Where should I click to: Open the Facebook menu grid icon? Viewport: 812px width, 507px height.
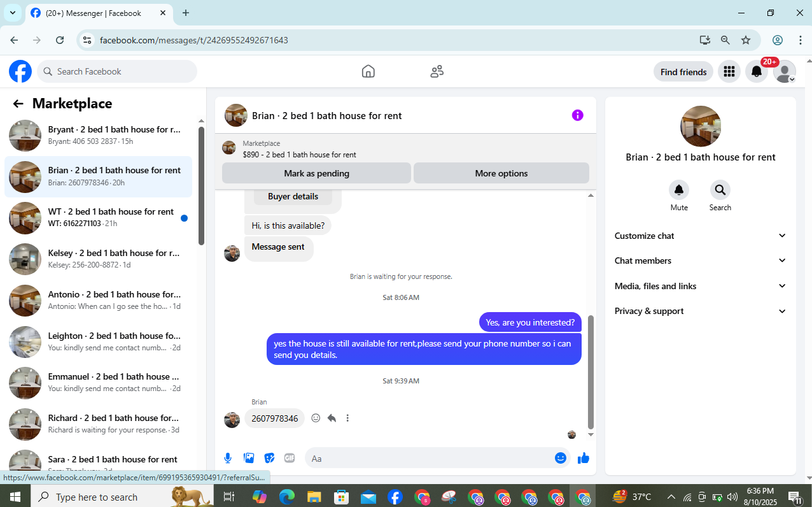pos(729,71)
